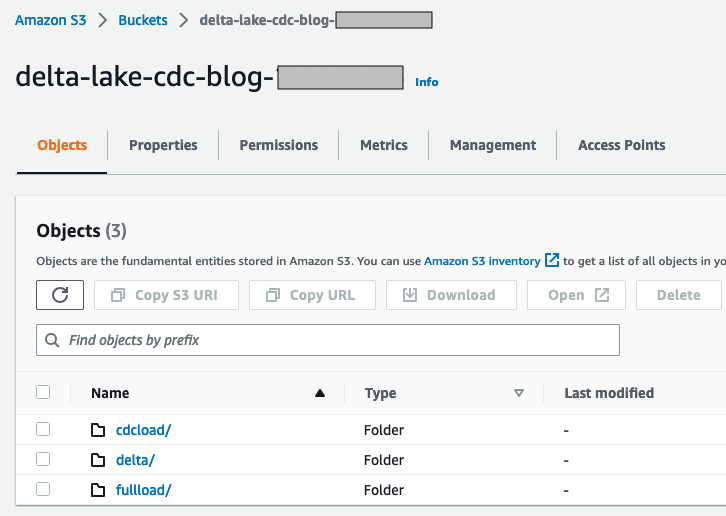Click the delta folder icon
Screen dimensions: 726x516
click(x=98, y=461)
